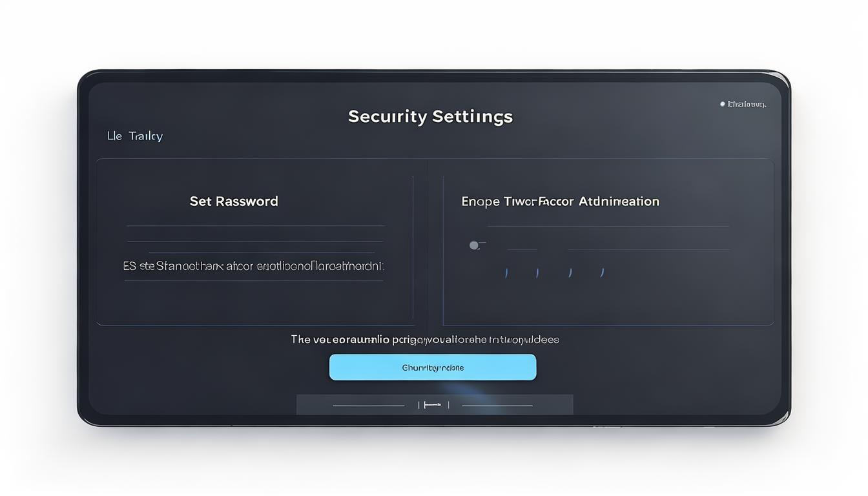Click the short field beside the toggle knob
The height and width of the screenshot is (496, 868).
(522, 249)
